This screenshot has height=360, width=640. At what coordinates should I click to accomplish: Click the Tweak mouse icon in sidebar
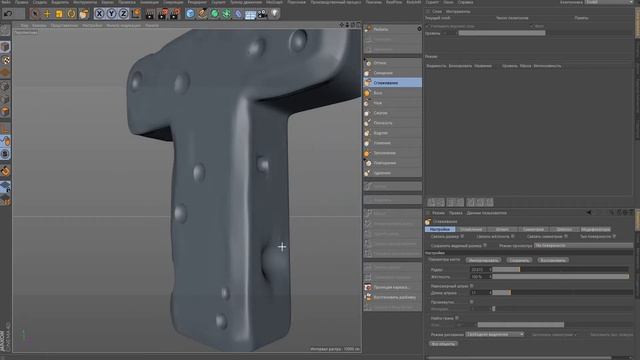tap(5, 141)
